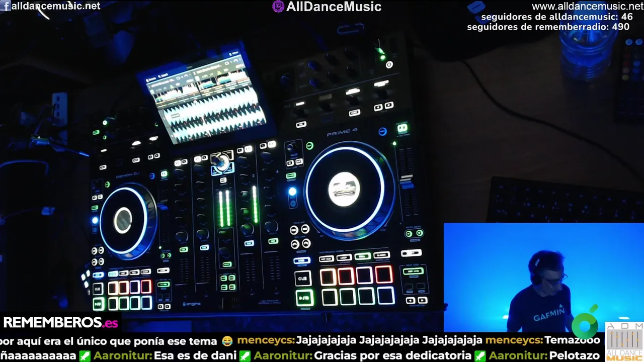644x362 pixels.
Task: Click 'Gracias por esa dedicatoria' chat message
Action: tap(394, 356)
